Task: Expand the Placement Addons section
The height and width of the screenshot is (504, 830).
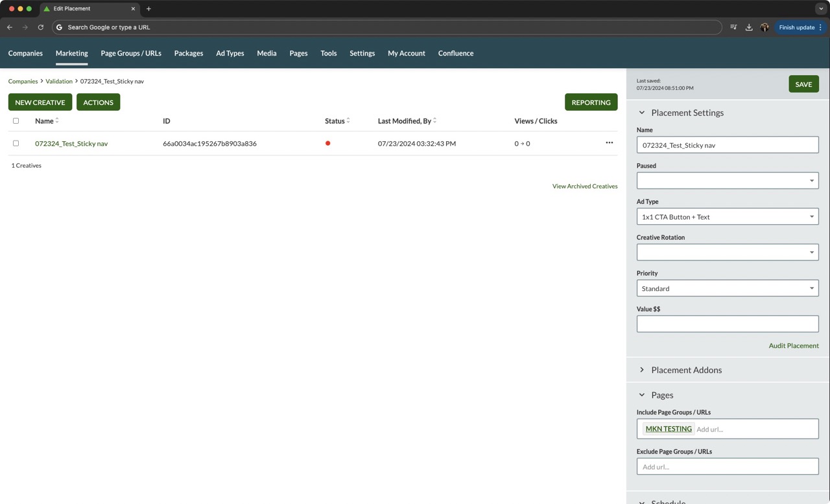Action: 642,370
